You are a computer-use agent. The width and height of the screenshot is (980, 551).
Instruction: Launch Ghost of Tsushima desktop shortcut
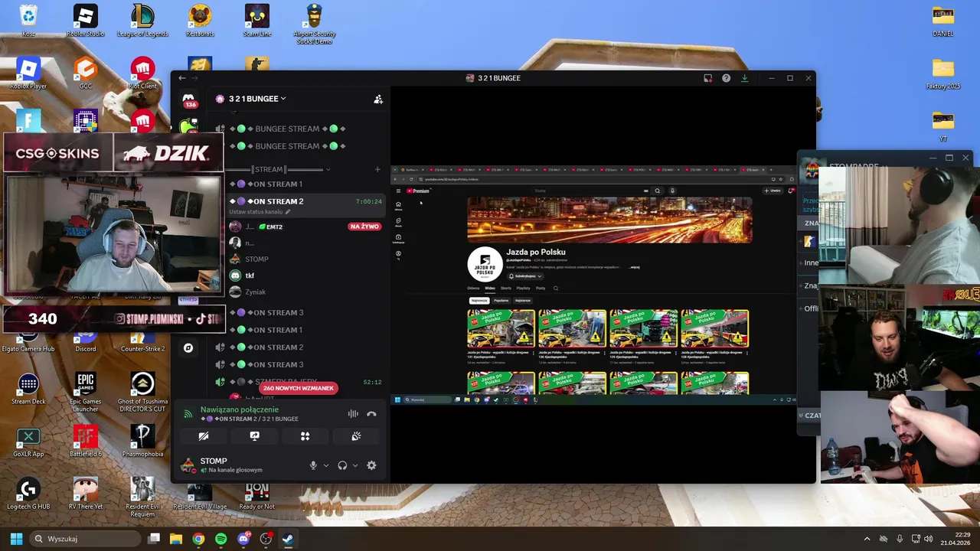click(142, 393)
